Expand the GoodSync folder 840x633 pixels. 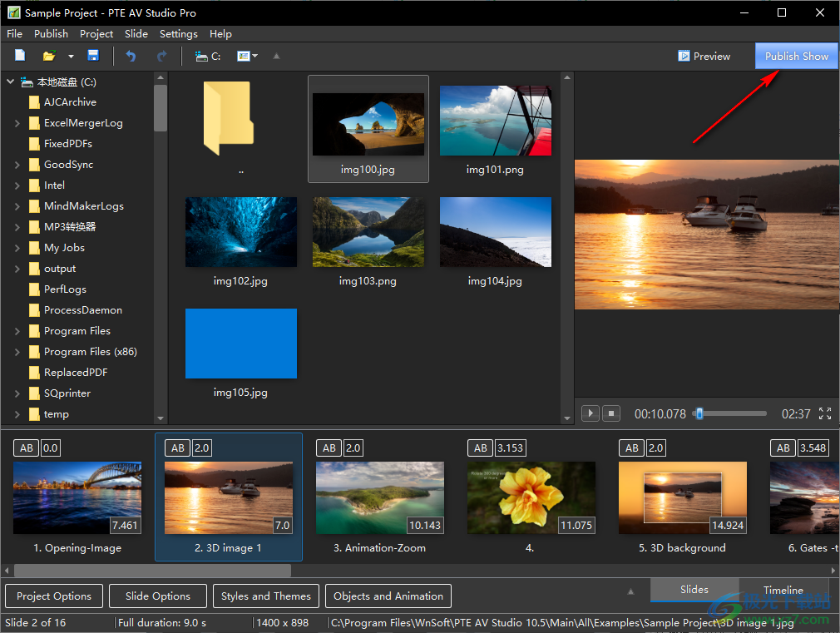[x=17, y=165]
